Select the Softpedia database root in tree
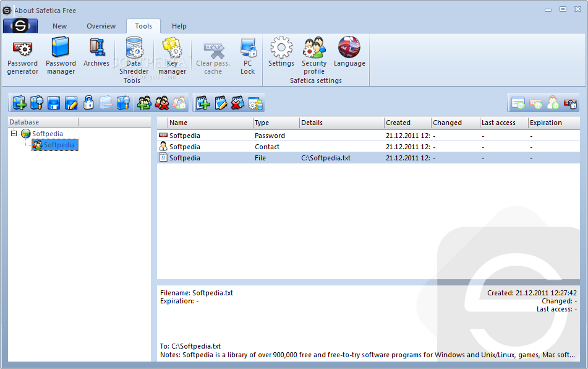588x369 pixels. [47, 134]
